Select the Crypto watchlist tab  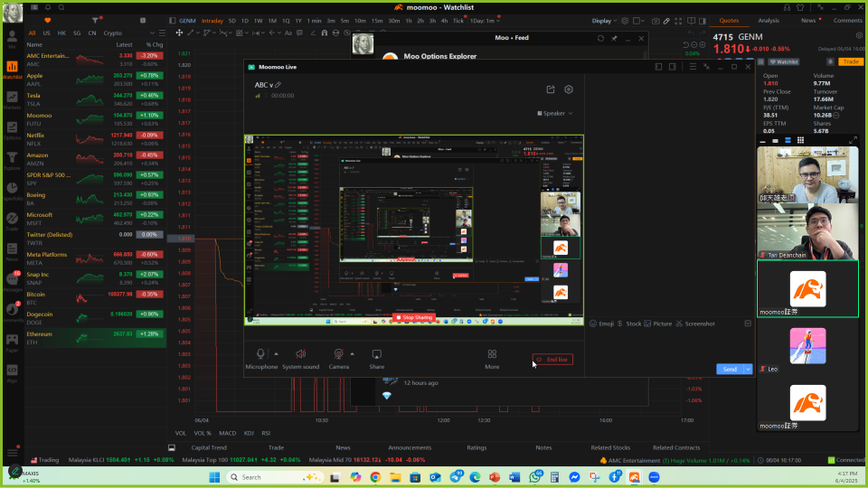tap(112, 33)
